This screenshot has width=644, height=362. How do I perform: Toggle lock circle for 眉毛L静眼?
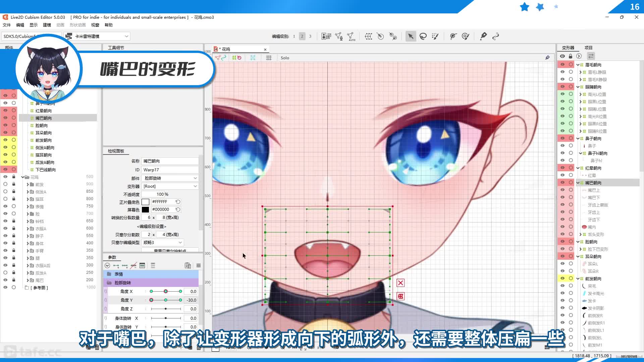(571, 72)
